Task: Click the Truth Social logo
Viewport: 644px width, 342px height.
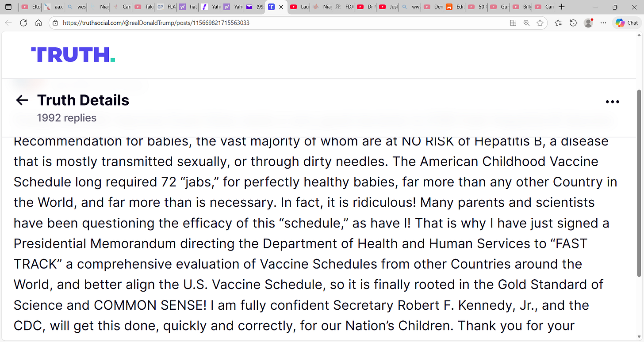Action: click(73, 55)
